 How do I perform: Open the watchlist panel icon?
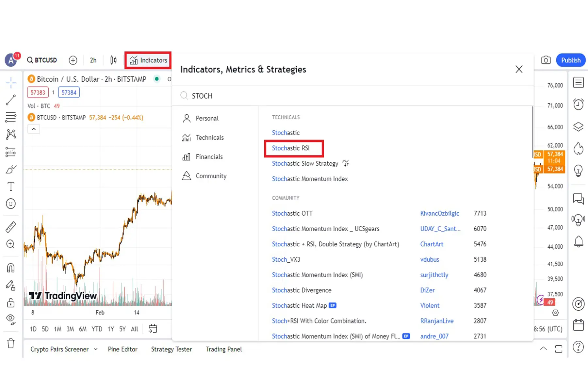click(578, 83)
